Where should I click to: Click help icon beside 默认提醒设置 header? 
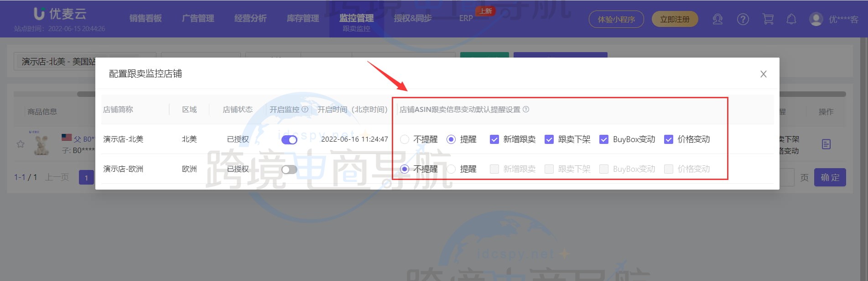[x=526, y=110]
